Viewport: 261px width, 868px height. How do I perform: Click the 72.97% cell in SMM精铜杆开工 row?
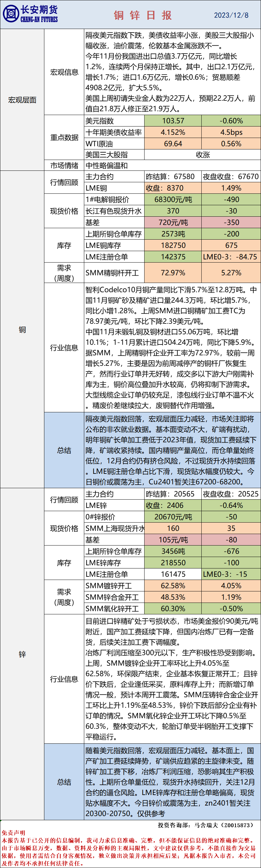173,272
